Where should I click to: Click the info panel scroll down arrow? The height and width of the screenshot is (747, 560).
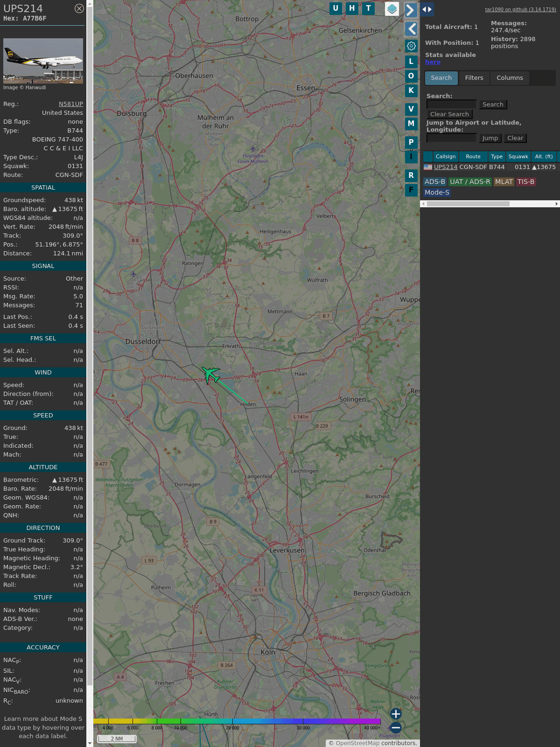coord(90,743)
